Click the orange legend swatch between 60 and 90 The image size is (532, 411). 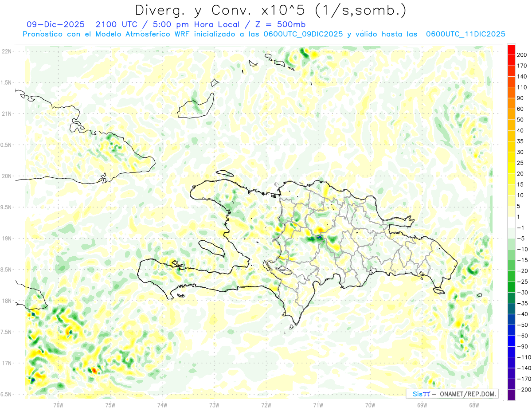[511, 103]
